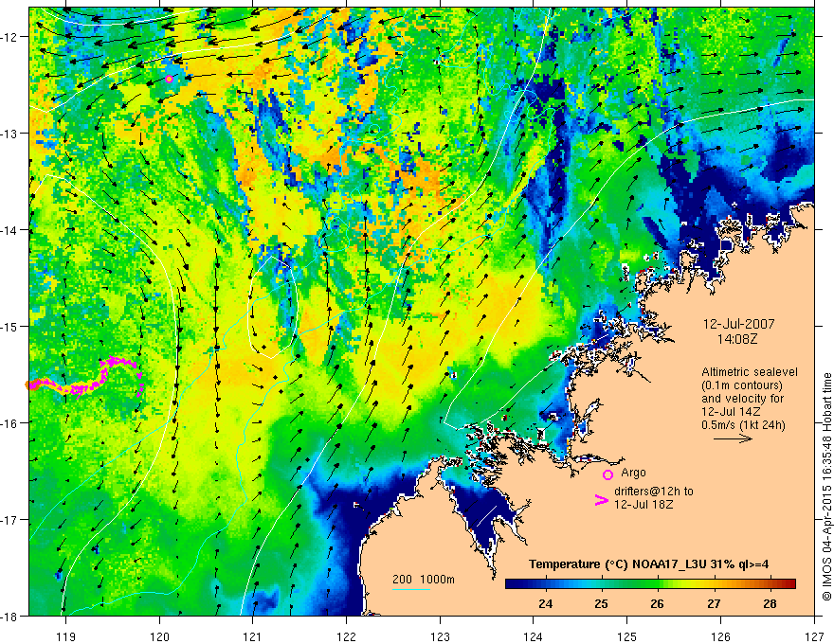Click the '14:08Z' time label
Image resolution: width=834 pixels, height=644 pixels.
pyautogui.click(x=737, y=338)
